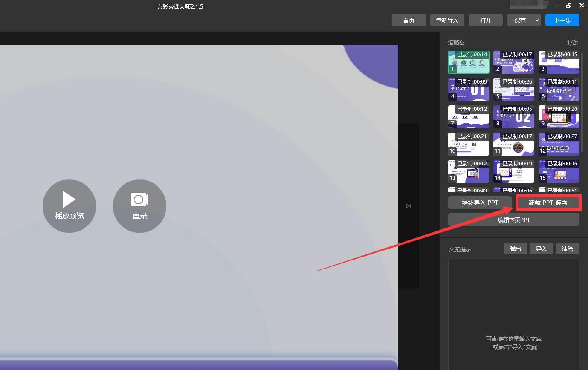Image resolution: width=588 pixels, height=370 pixels.
Task: Restore down the application window
Action: [568, 6]
